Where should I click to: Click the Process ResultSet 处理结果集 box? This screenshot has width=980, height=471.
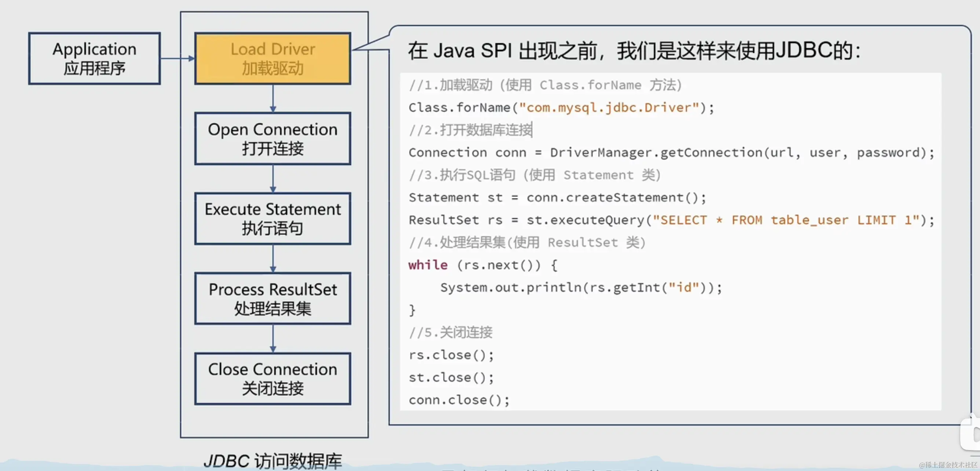(273, 298)
